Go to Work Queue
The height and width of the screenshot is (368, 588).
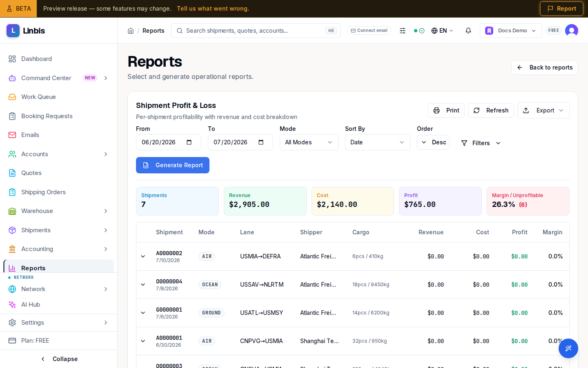point(59,97)
